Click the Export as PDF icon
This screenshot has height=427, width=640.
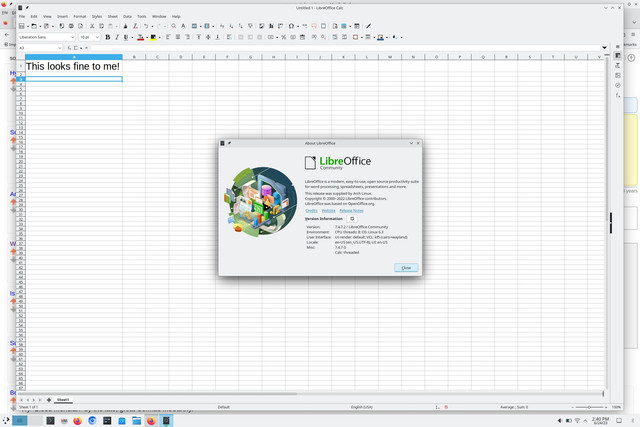(62, 26)
